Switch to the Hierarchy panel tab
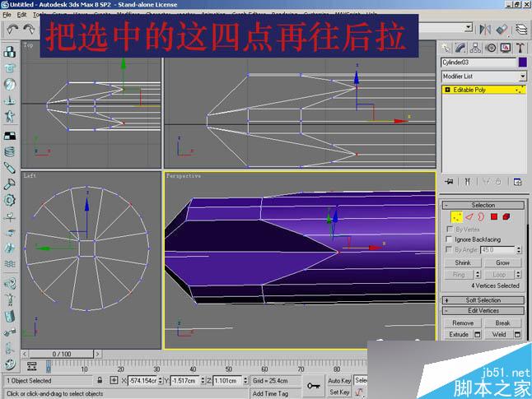532x399 pixels. tap(476, 49)
